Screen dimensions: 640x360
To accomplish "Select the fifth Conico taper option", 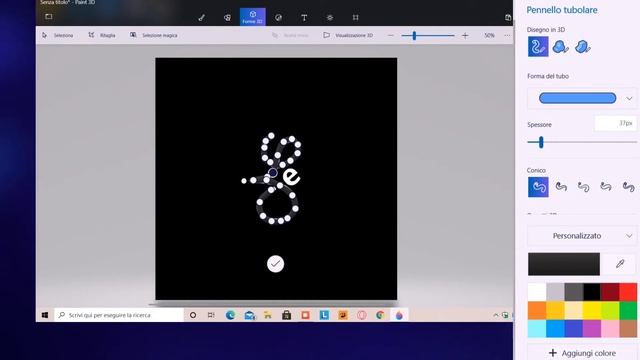I will pos(628,187).
